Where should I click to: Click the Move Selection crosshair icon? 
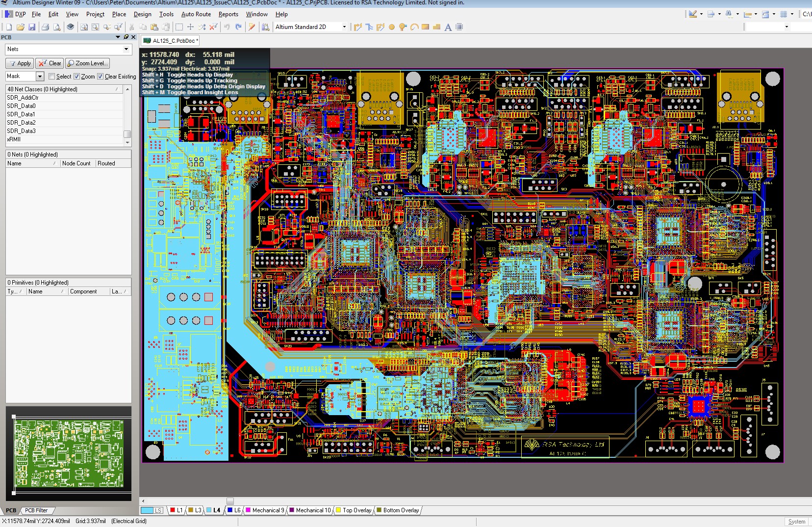click(x=190, y=27)
